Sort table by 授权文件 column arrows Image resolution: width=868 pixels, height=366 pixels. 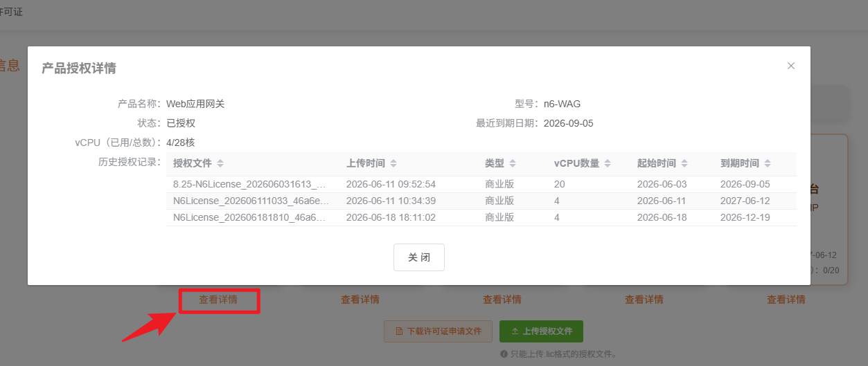[220, 164]
